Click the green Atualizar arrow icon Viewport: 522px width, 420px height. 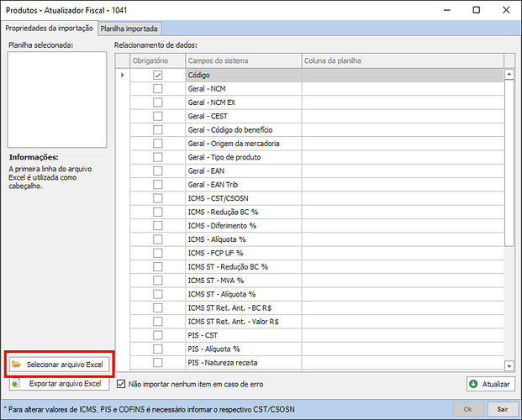pos(475,384)
